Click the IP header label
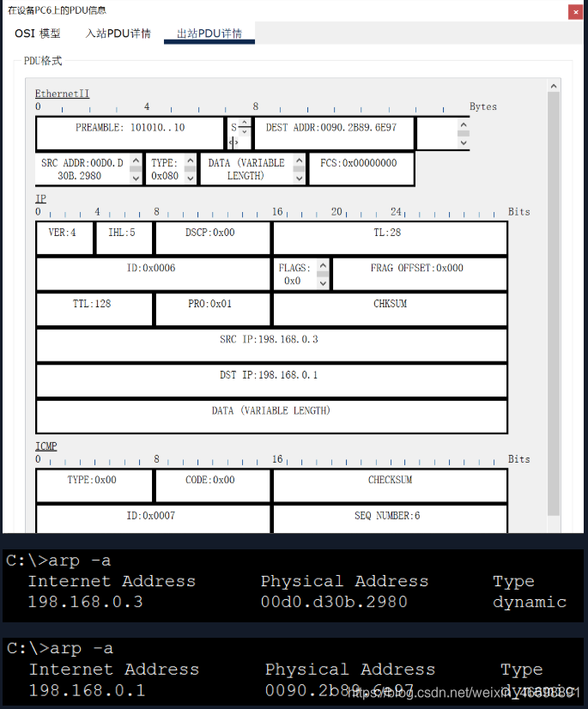588x709 pixels. coord(40,198)
